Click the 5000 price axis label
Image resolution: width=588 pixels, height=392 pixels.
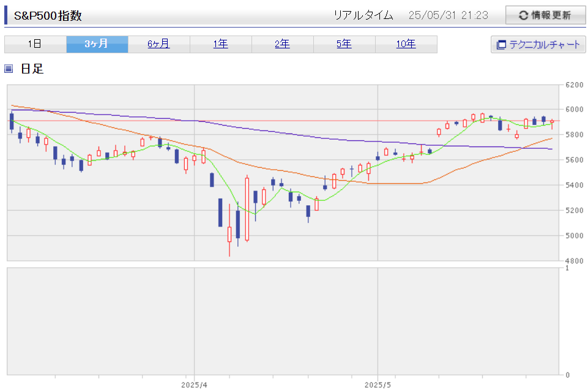point(575,236)
